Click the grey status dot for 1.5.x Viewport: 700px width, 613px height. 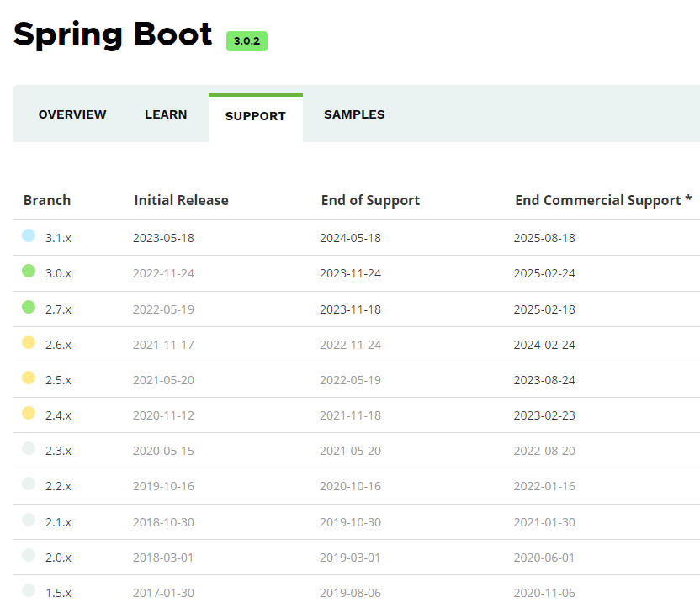pyautogui.click(x=29, y=590)
